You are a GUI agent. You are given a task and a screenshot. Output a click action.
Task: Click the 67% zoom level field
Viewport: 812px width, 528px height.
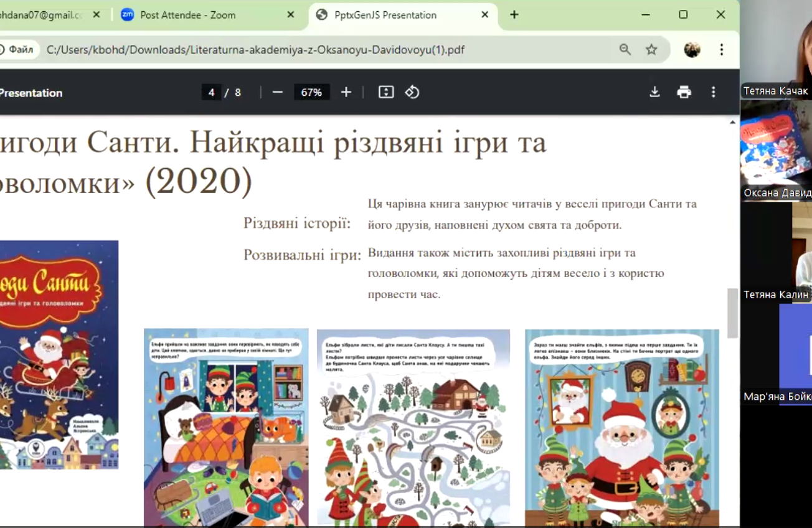click(311, 92)
